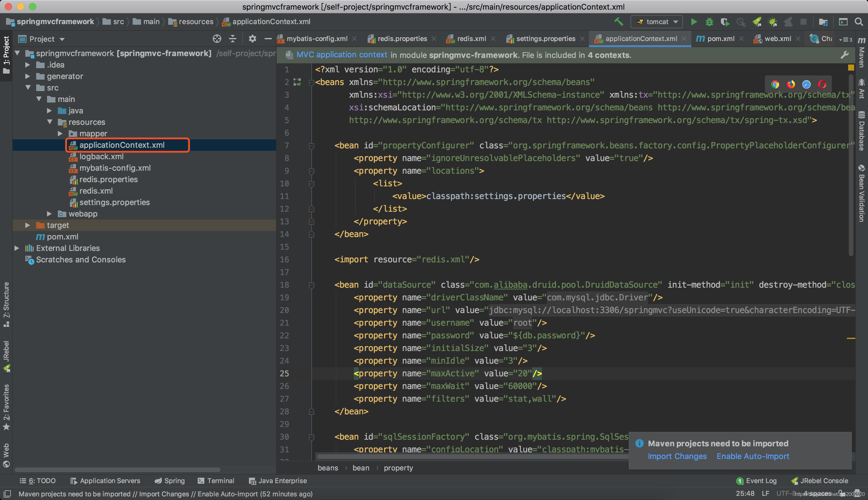The image size is (868, 500).
Task: Open in Firefox browser icon
Action: (791, 84)
